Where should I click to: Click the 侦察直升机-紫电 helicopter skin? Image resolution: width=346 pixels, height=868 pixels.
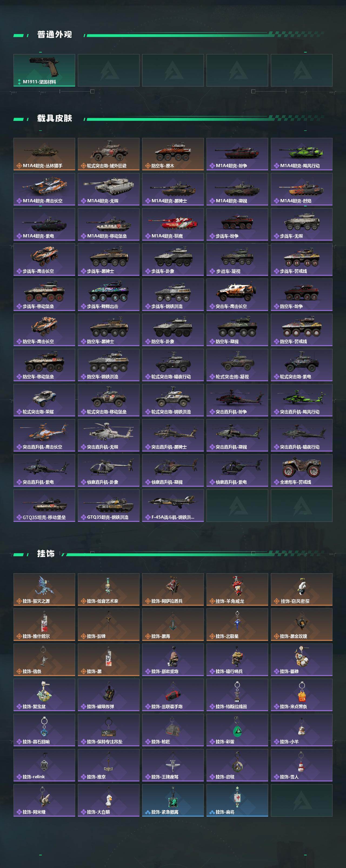point(237,471)
